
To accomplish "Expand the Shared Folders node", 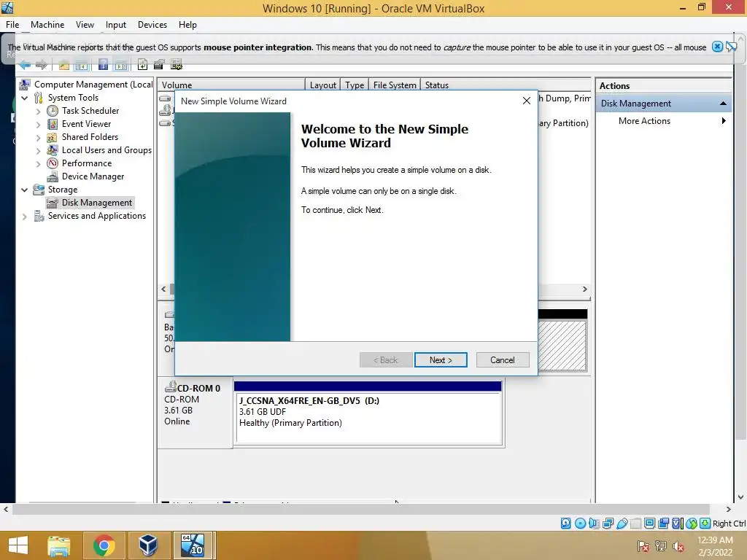I will point(38,138).
